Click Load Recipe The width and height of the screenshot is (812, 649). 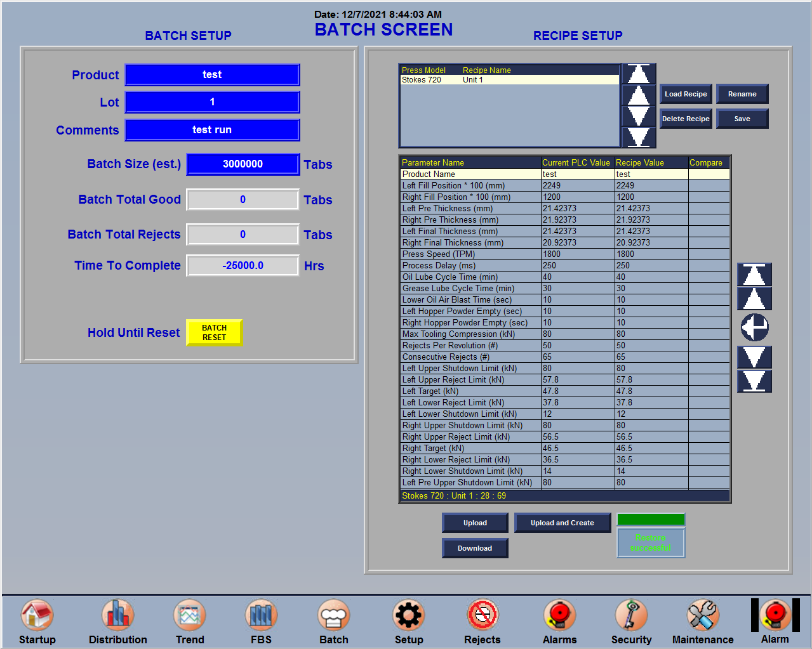point(685,93)
